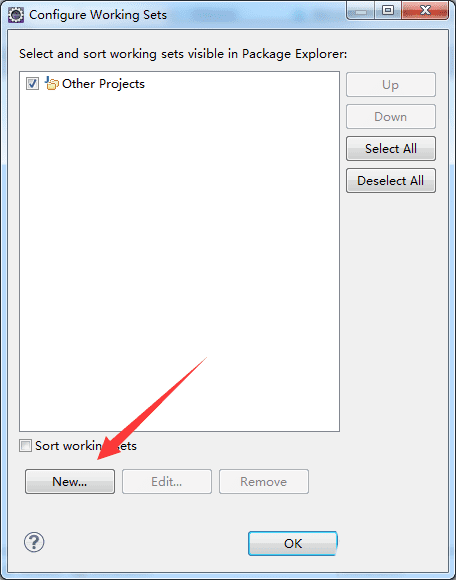Create a working set with New... button
Image resolution: width=456 pixels, height=580 pixels.
[x=70, y=482]
